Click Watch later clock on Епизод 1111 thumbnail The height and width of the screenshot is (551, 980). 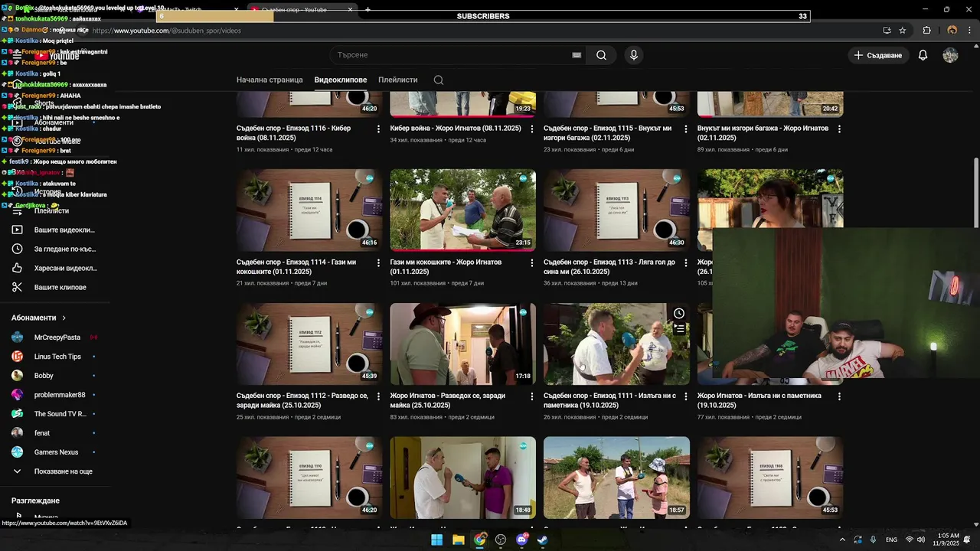(678, 314)
